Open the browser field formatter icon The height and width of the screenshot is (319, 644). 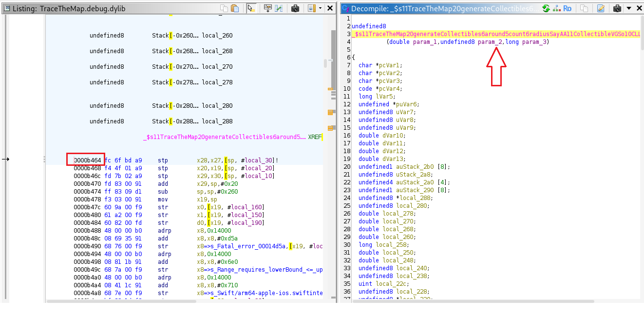(x=267, y=8)
